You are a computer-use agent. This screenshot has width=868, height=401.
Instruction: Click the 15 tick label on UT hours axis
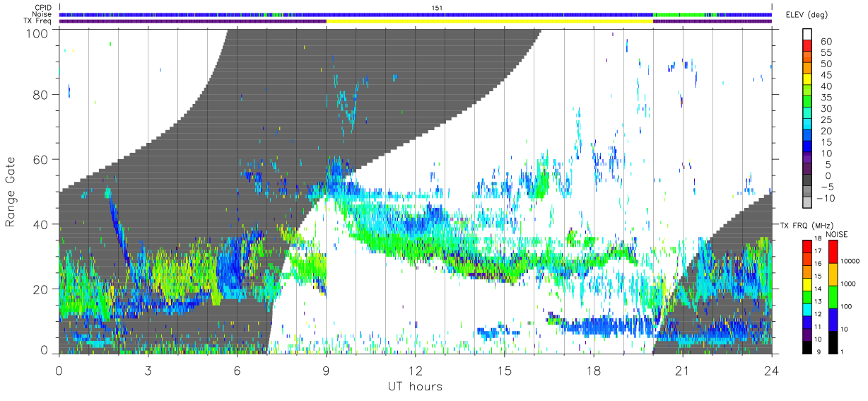click(x=504, y=371)
